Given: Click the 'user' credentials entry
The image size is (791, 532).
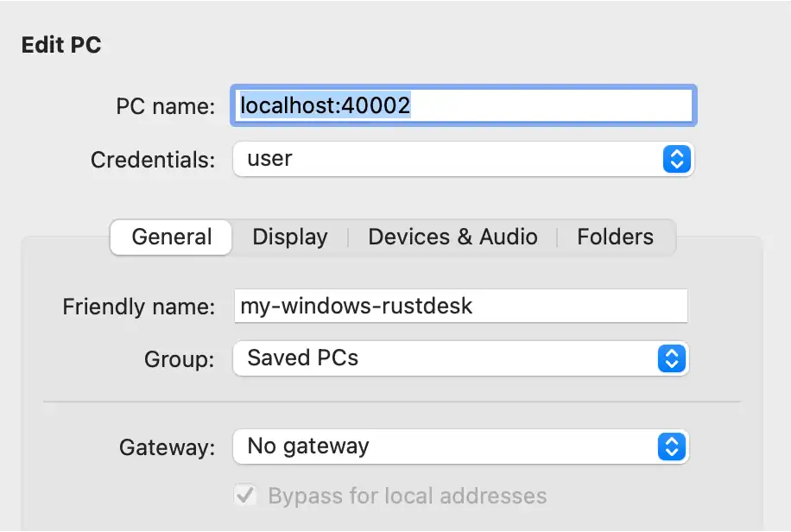Looking at the screenshot, I should coord(272,159).
